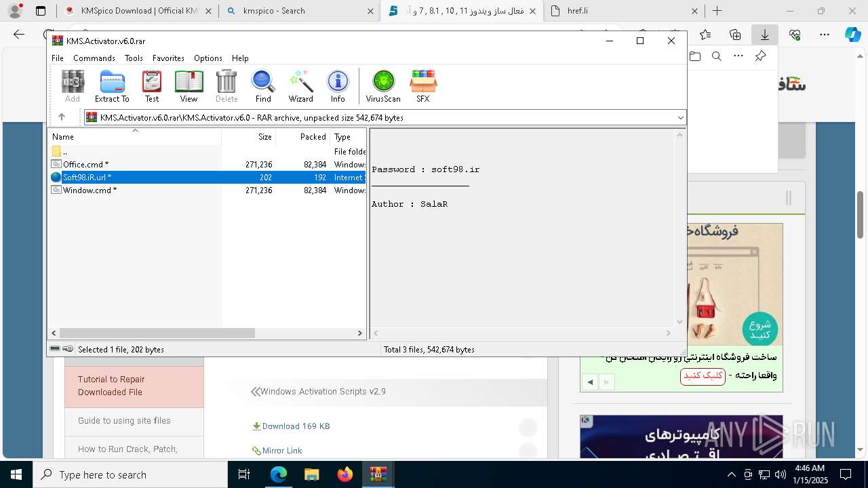This screenshot has width=868, height=488.
Task: Open notification center on taskbar
Action: (846, 474)
